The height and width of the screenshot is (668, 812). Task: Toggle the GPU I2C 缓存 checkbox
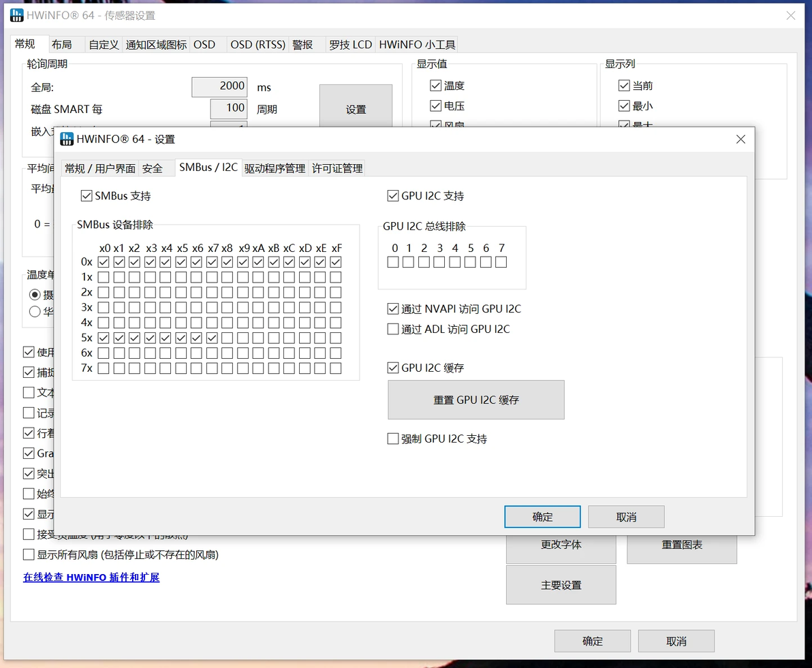coord(393,368)
